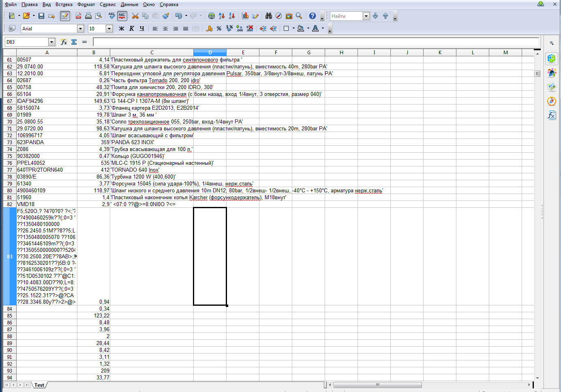The width and height of the screenshot is (561, 392).
Task: Open Background color dropdown arrow
Action: (x=308, y=28)
